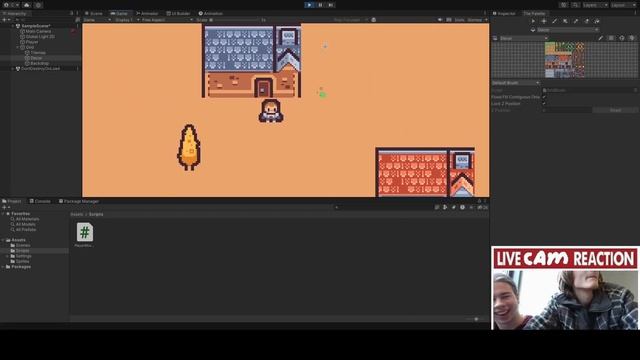
Task: Open the Project tab
Action: click(x=12, y=201)
